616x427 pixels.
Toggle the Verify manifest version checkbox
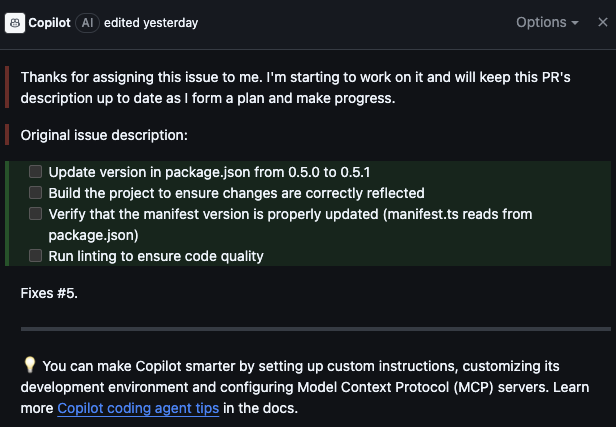click(35, 214)
